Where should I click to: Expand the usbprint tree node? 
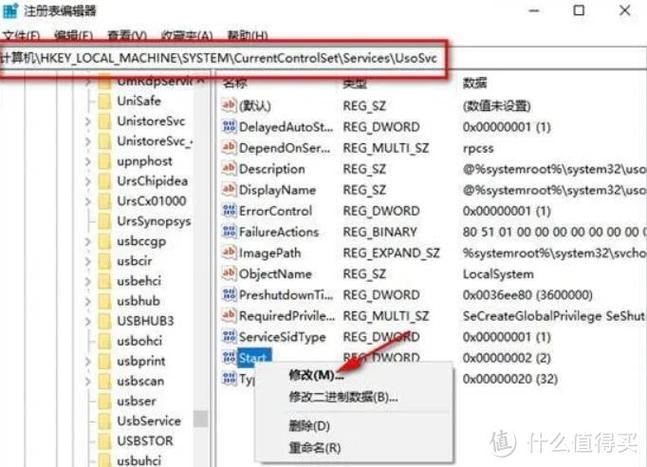pyautogui.click(x=88, y=361)
